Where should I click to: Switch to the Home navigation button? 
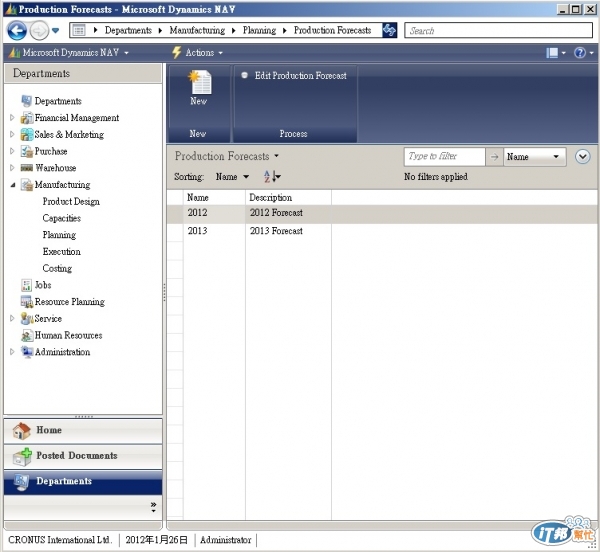[83, 430]
